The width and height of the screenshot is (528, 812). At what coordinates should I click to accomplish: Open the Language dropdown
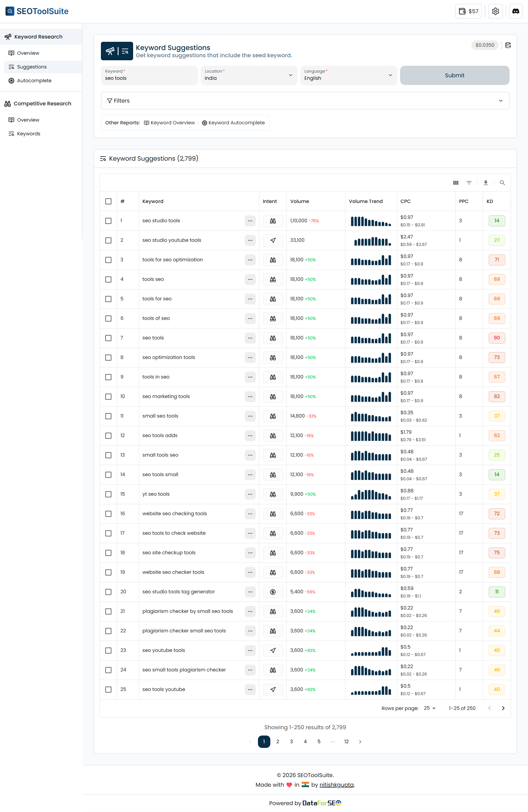pyautogui.click(x=348, y=75)
